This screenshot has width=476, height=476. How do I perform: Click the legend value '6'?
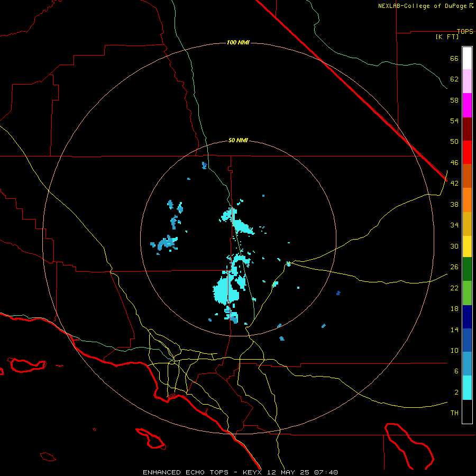[x=456, y=371]
